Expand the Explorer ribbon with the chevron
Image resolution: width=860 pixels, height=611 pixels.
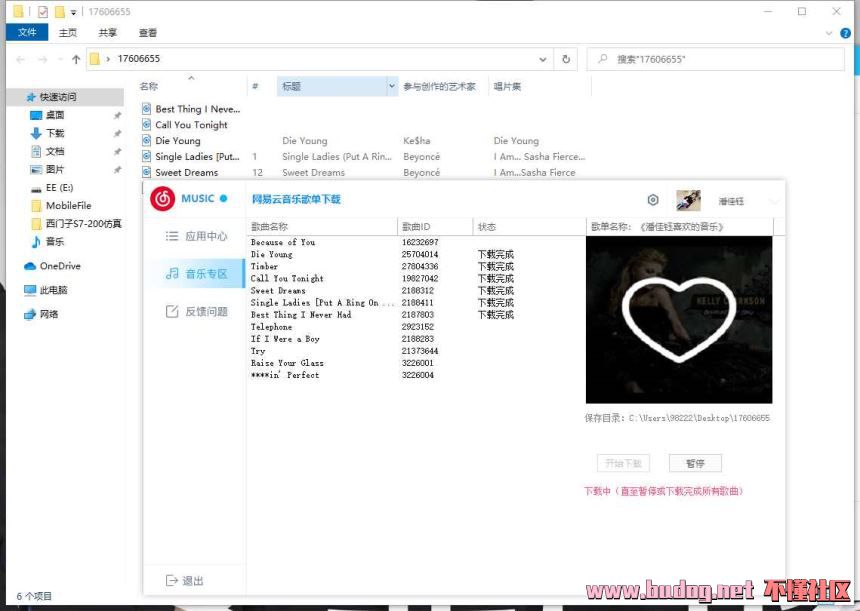tap(829, 33)
